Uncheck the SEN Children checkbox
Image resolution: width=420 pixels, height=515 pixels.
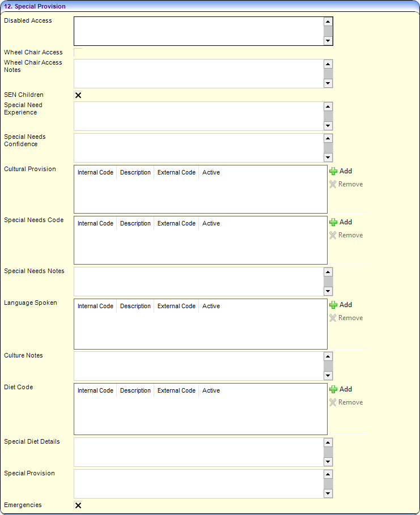78,95
